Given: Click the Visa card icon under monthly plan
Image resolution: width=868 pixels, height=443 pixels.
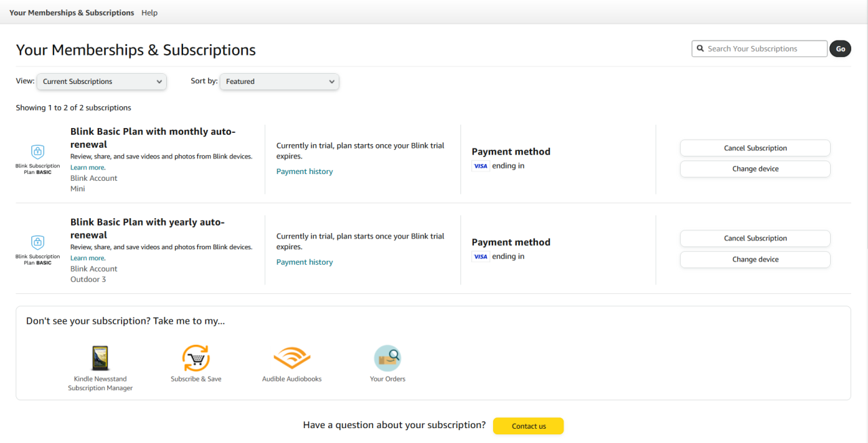Looking at the screenshot, I should click(x=481, y=165).
